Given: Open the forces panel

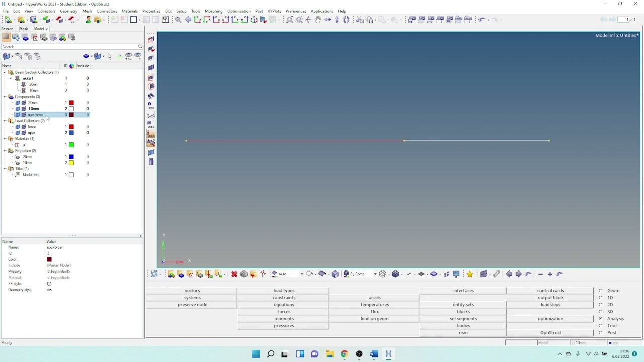Looking at the screenshot, I should click(284, 312).
